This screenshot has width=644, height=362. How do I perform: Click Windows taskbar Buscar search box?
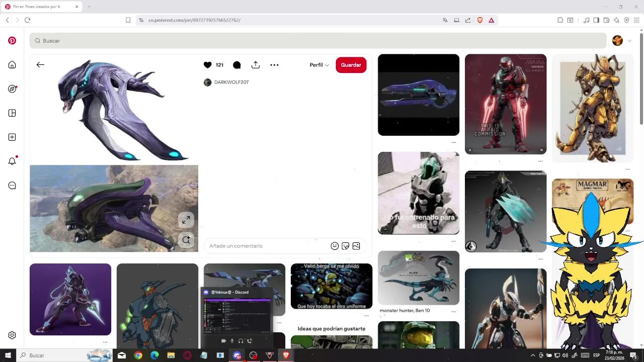pos(64,355)
